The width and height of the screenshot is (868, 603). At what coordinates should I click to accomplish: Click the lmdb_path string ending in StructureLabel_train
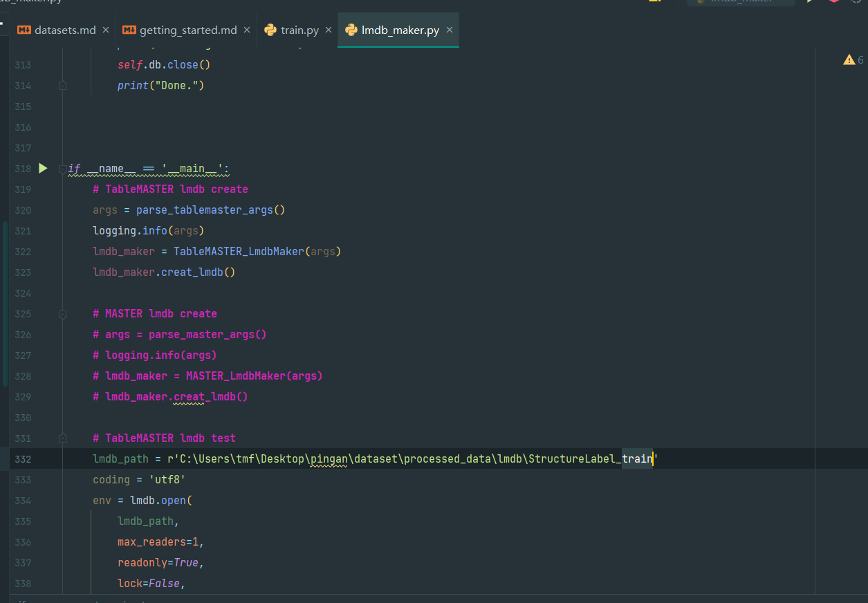tap(413, 458)
